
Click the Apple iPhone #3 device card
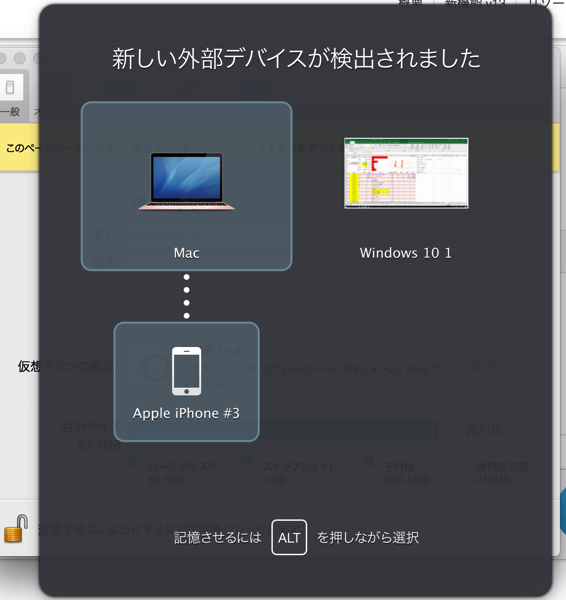pos(186,382)
